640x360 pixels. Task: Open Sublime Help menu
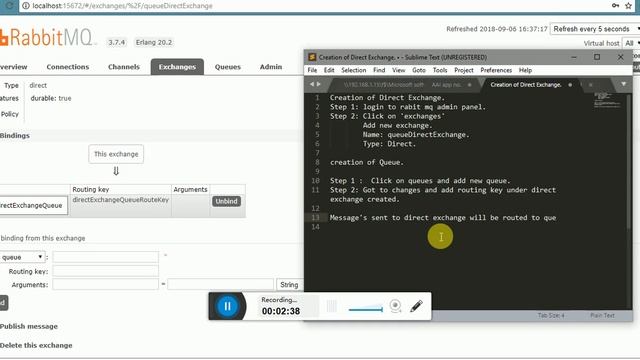[x=525, y=70]
